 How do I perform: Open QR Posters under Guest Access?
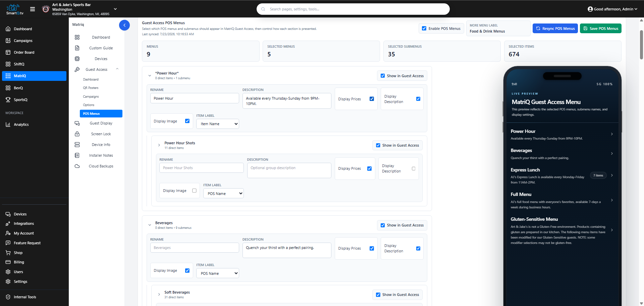(x=91, y=88)
